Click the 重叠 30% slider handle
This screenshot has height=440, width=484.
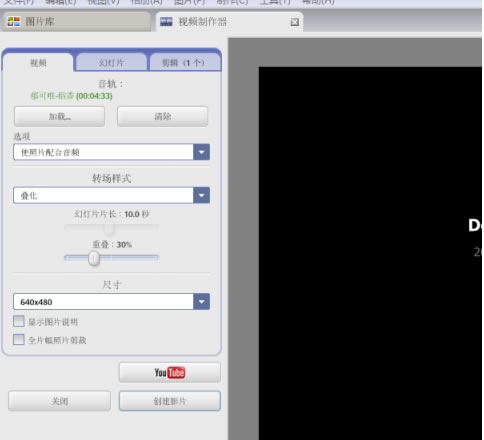(x=94, y=258)
